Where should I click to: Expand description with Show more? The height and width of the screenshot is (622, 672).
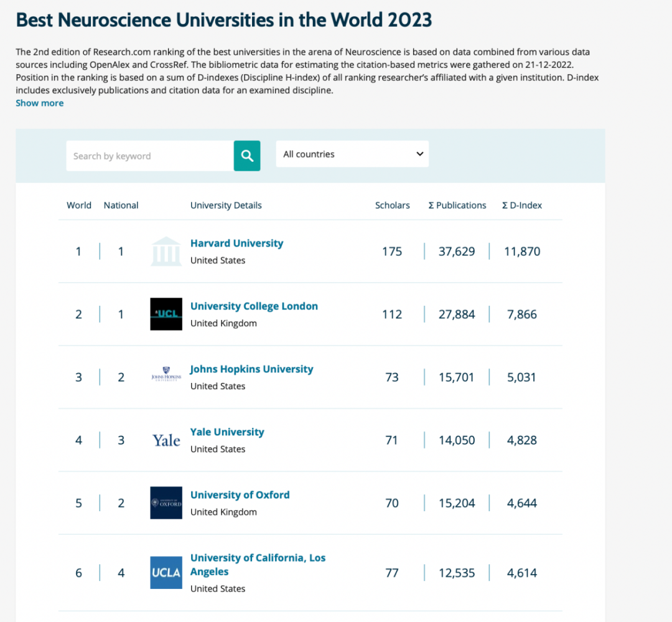[x=39, y=103]
